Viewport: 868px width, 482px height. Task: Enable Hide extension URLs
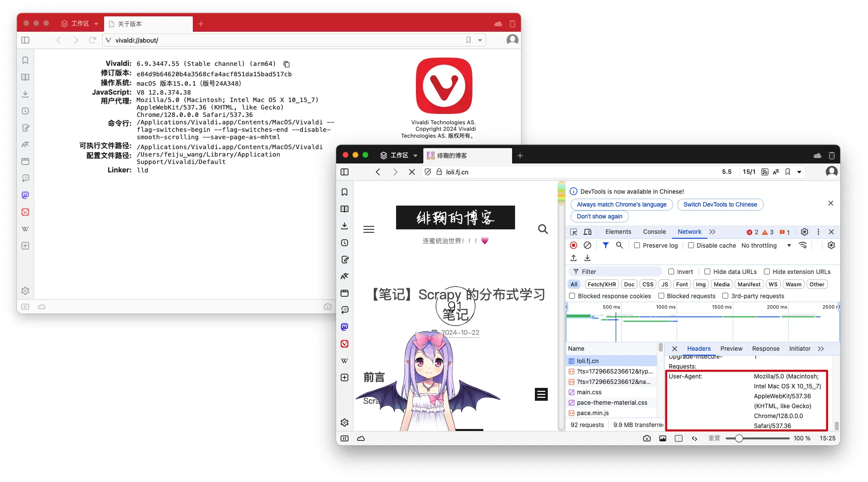[x=767, y=271]
